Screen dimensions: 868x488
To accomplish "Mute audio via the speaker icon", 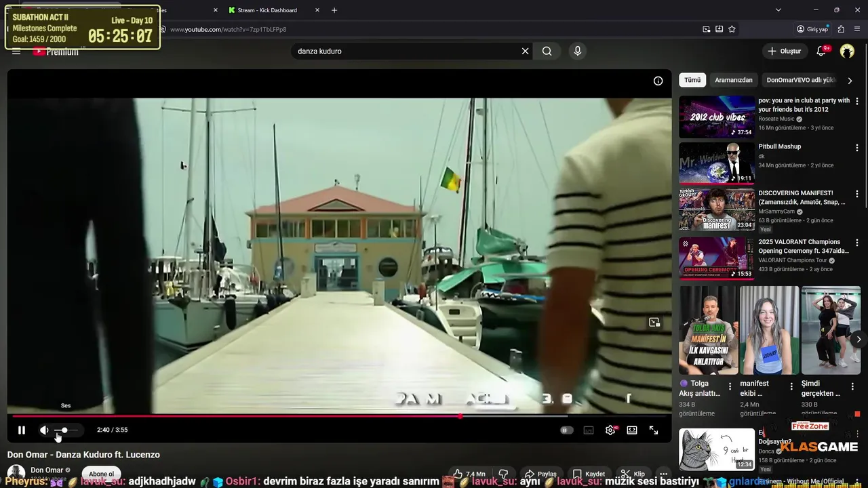I will tap(44, 430).
